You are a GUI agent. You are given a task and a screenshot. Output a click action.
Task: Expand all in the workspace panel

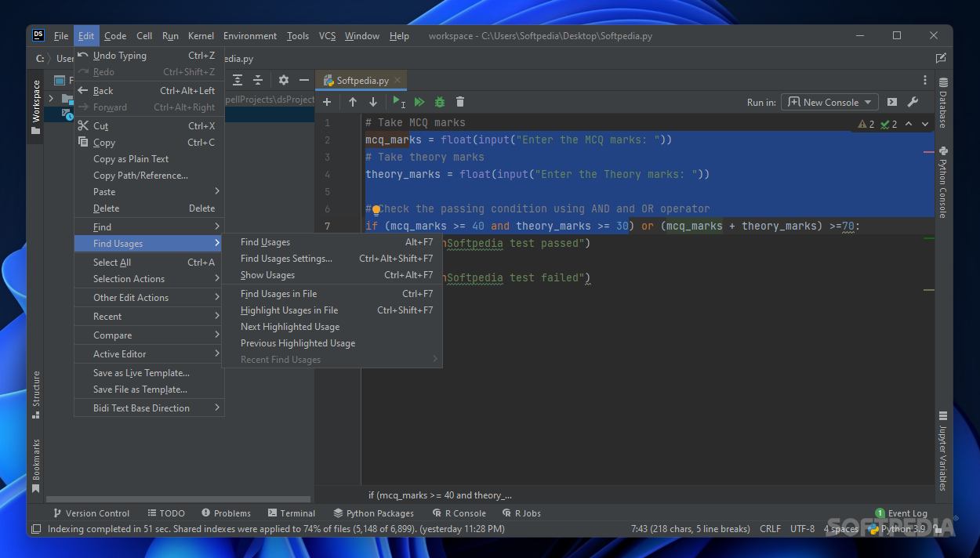(x=238, y=80)
